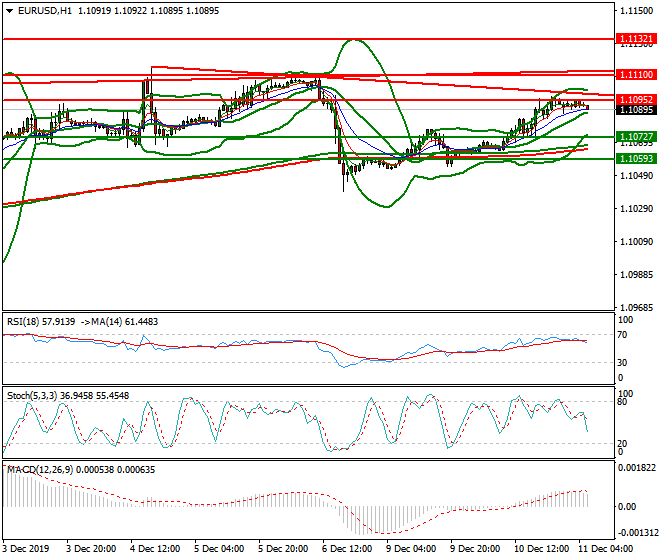Select the 1.09885 price axis value
660x560 pixels.
(636, 275)
